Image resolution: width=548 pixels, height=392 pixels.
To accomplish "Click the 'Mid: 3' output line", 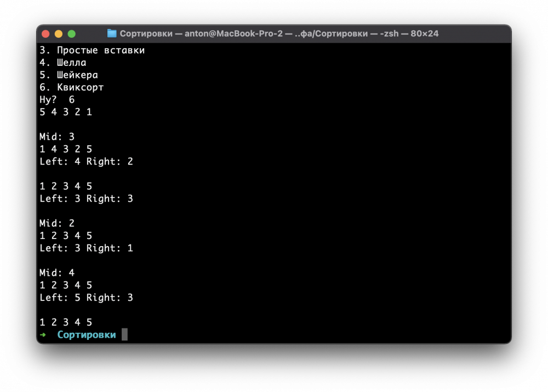I will point(57,137).
